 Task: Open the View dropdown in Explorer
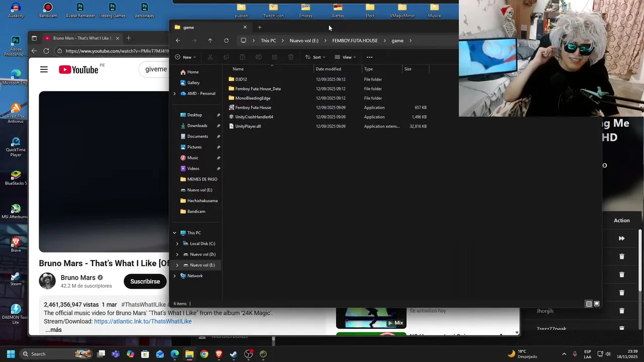[345, 57]
